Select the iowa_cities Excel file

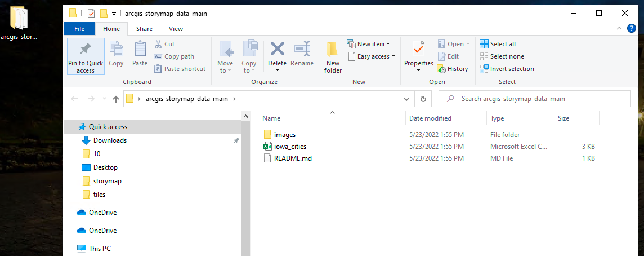[x=290, y=147]
